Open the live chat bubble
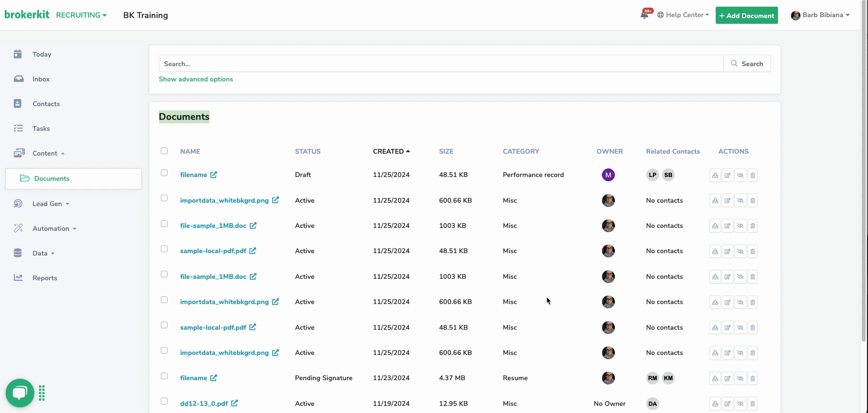The width and height of the screenshot is (868, 413). coord(20,393)
